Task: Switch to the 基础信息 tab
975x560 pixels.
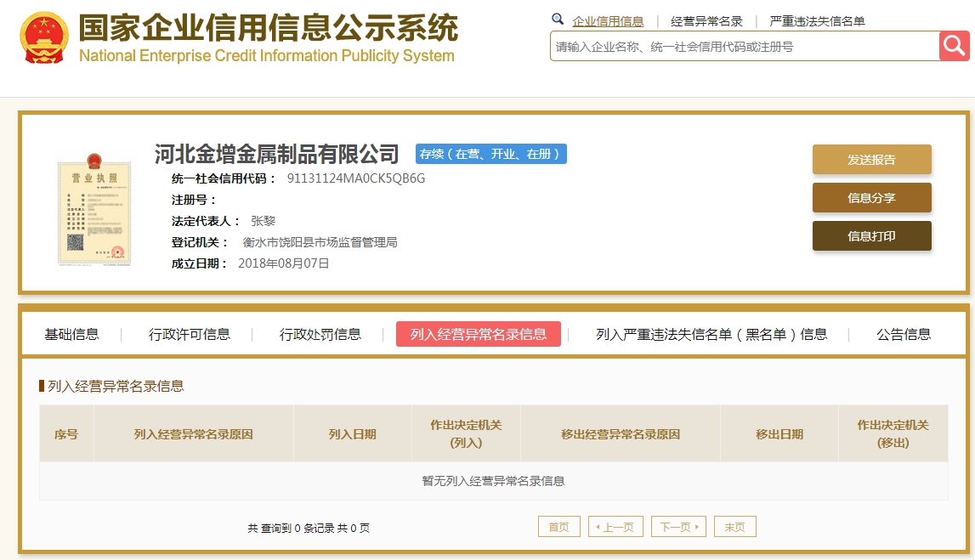Action: (71, 334)
